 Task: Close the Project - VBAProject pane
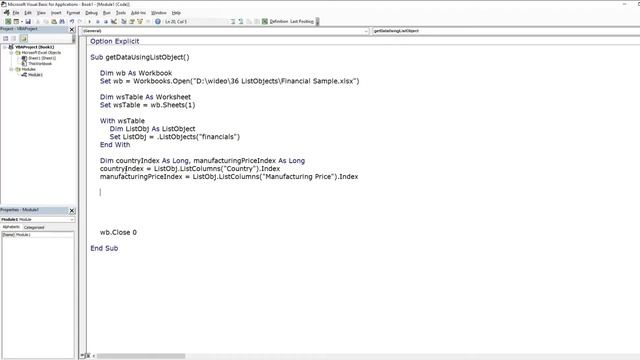click(72, 29)
